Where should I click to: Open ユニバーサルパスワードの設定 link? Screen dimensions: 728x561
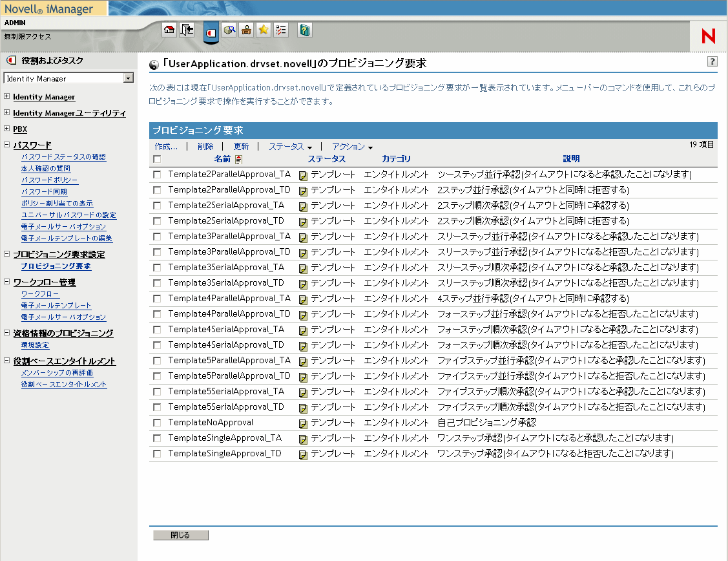click(68, 215)
